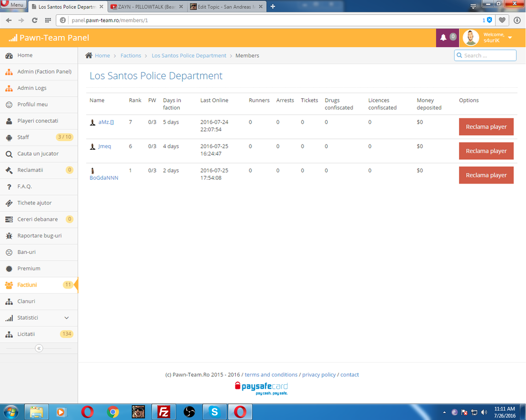Click the Profilul meu smiley icon
The image size is (526, 420).
pyautogui.click(x=9, y=105)
